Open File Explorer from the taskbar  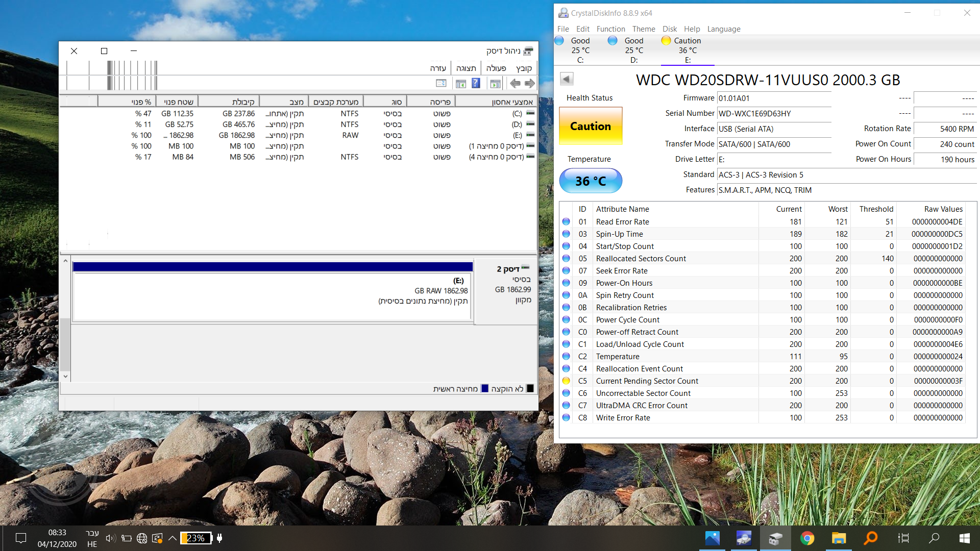point(839,538)
